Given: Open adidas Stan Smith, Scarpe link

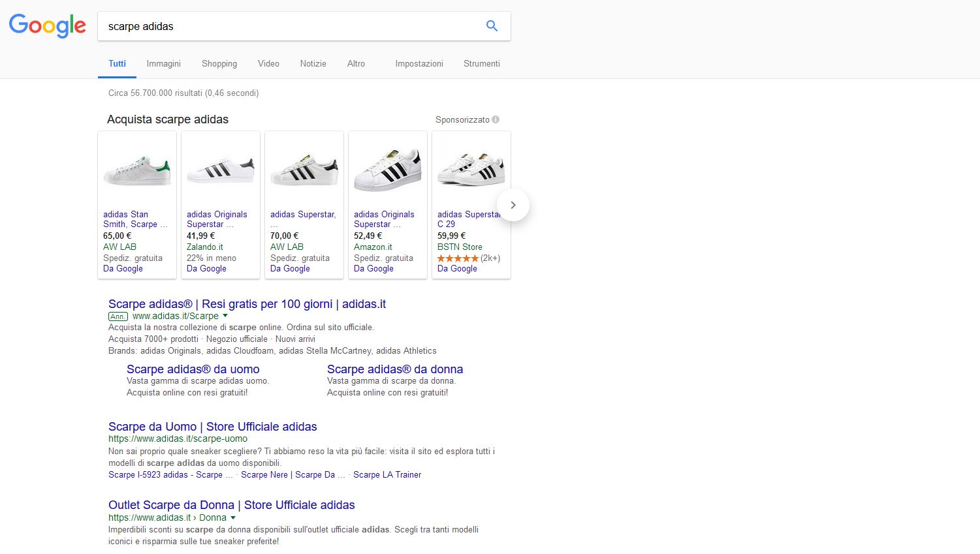Looking at the screenshot, I should tap(135, 219).
